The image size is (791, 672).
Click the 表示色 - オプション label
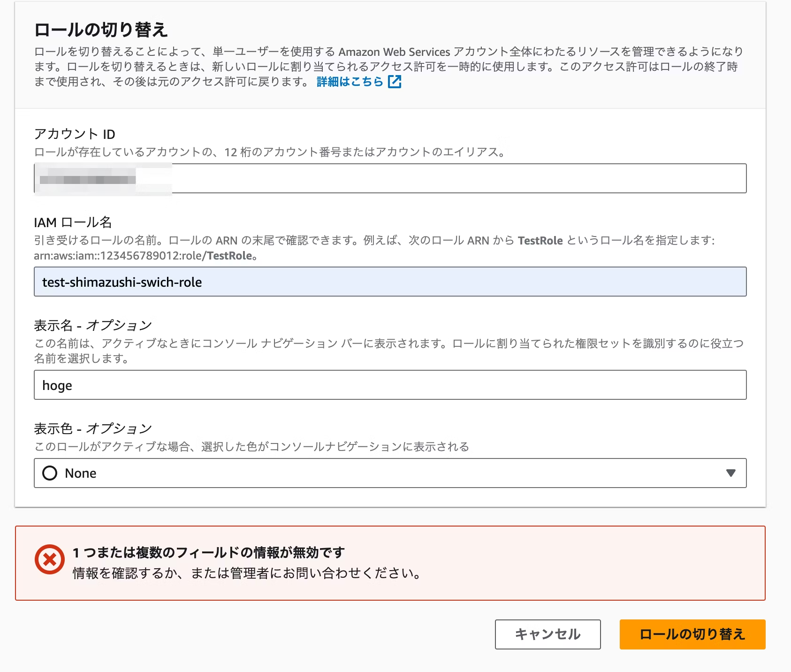click(x=93, y=428)
